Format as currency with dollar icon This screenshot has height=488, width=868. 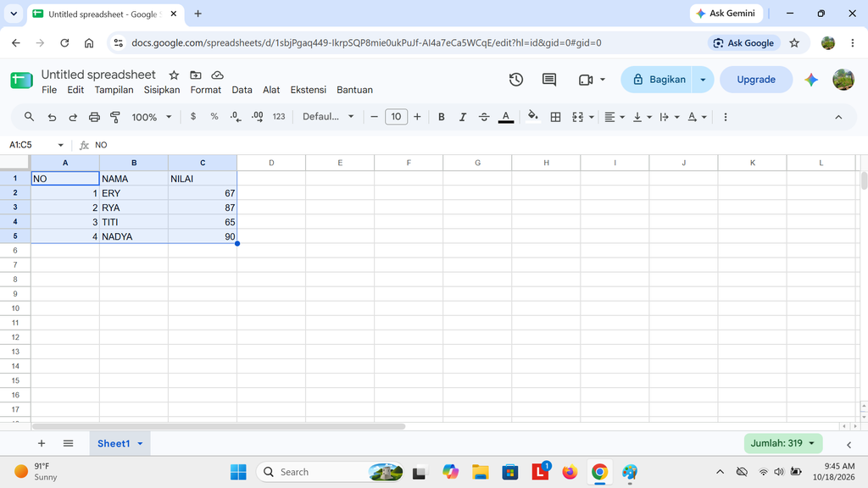pyautogui.click(x=193, y=117)
